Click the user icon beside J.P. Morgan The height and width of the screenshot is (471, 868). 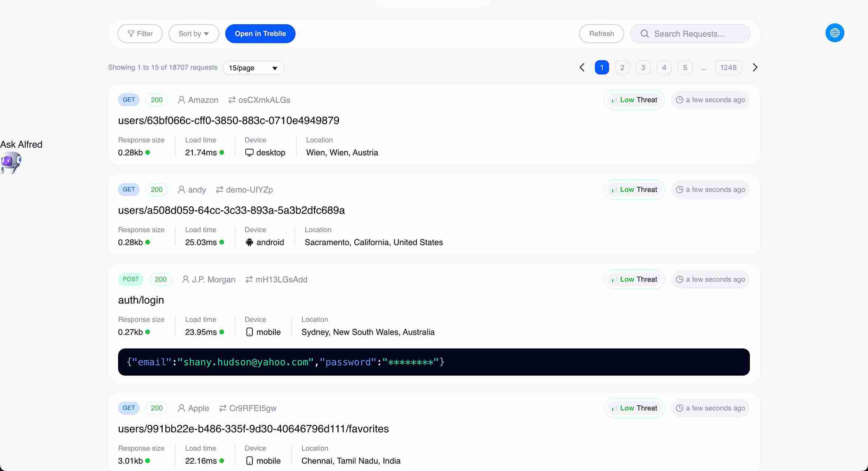point(185,279)
